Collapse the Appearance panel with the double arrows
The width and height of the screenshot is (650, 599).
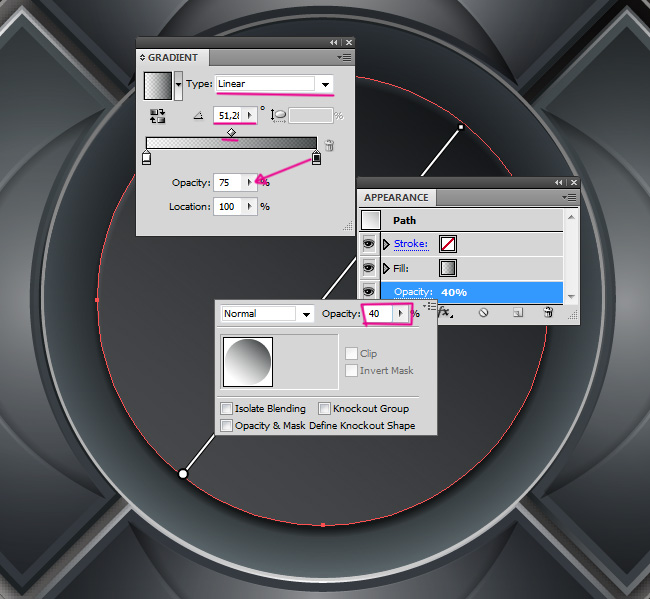pyautogui.click(x=559, y=182)
